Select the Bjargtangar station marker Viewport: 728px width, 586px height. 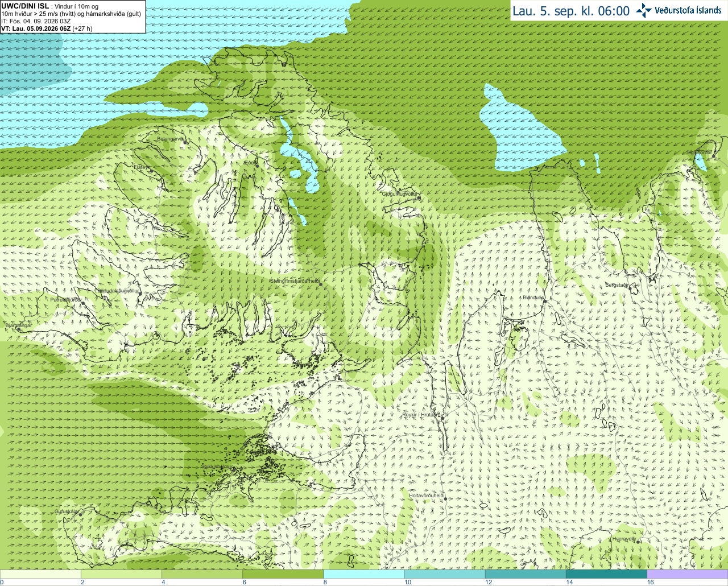pyautogui.click(x=18, y=329)
